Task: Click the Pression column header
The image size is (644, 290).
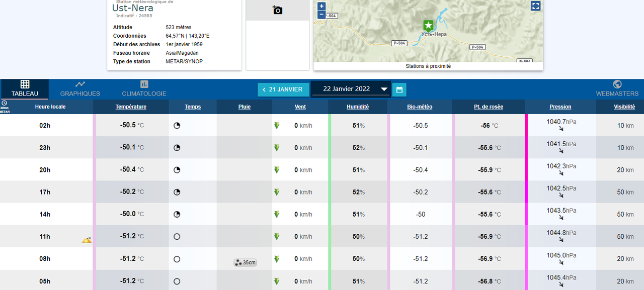Action: [x=560, y=107]
